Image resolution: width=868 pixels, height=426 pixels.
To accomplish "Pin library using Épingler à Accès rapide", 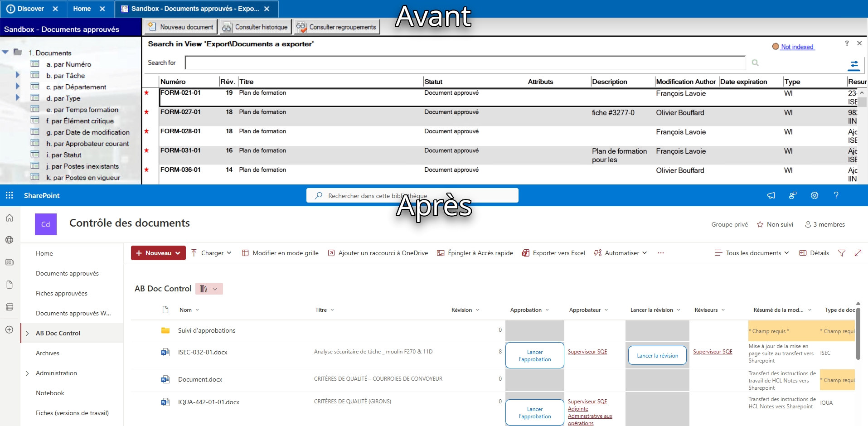I will pos(475,253).
